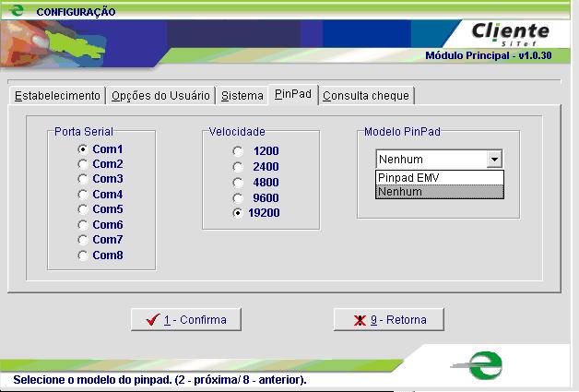Select the 4800 speed option
Image resolution: width=579 pixels, height=392 pixels.
pyautogui.click(x=239, y=182)
